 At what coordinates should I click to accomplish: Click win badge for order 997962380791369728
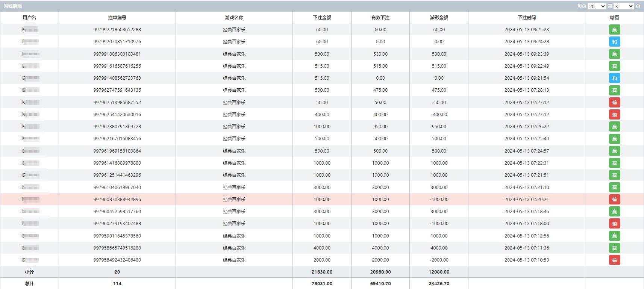[614, 127]
